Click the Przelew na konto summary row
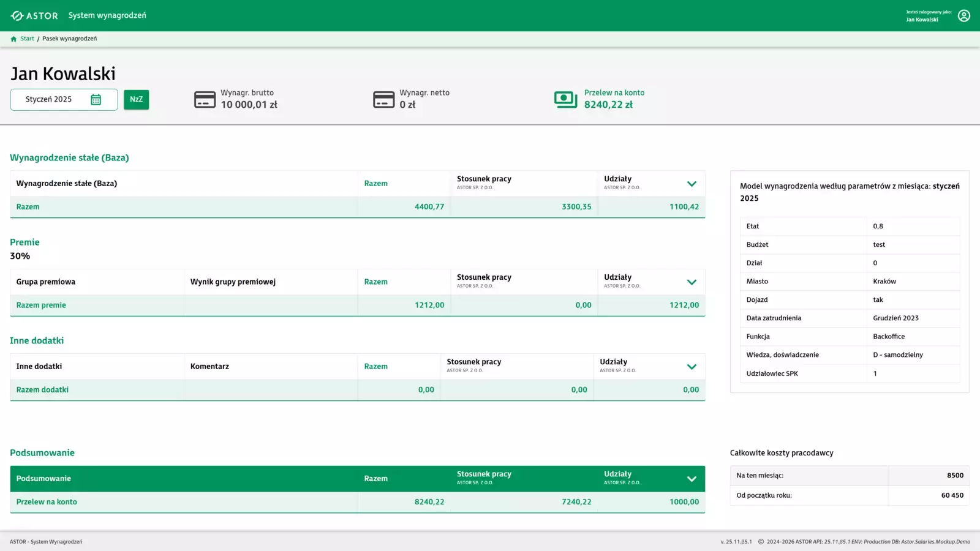This screenshot has width=980, height=551. (x=47, y=502)
